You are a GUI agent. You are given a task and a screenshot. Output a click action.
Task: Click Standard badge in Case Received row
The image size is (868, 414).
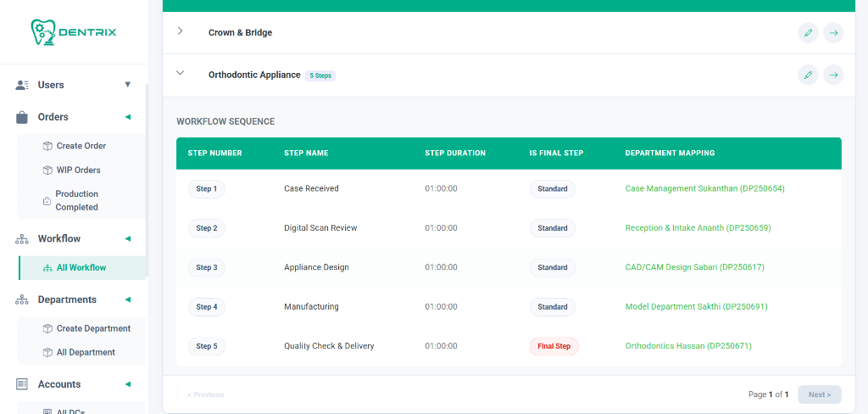coord(553,189)
